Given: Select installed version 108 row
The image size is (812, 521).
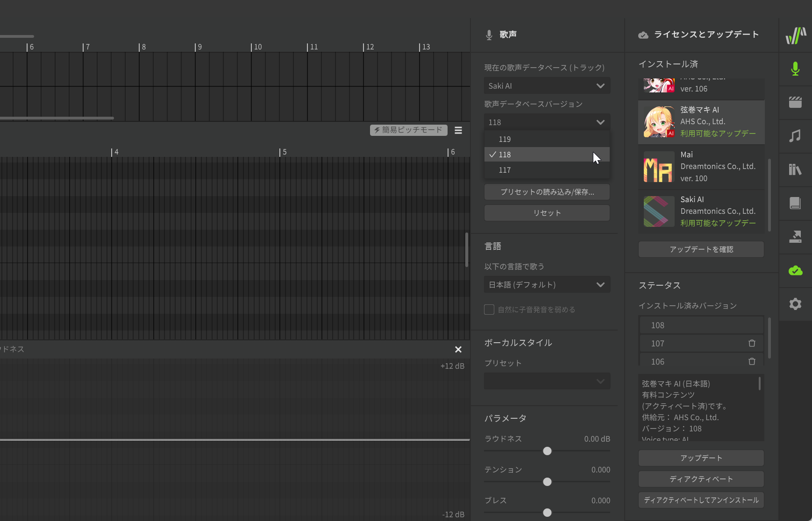Looking at the screenshot, I should (701, 325).
